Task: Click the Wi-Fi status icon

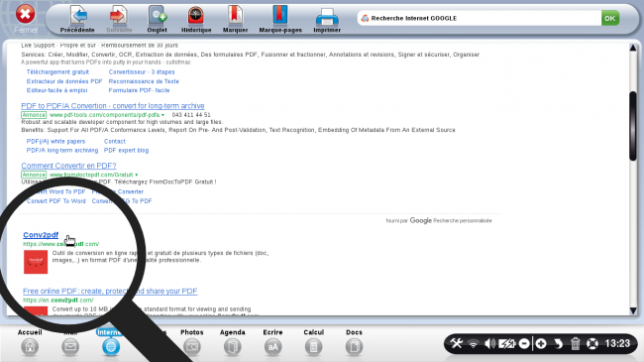Action: [474, 343]
